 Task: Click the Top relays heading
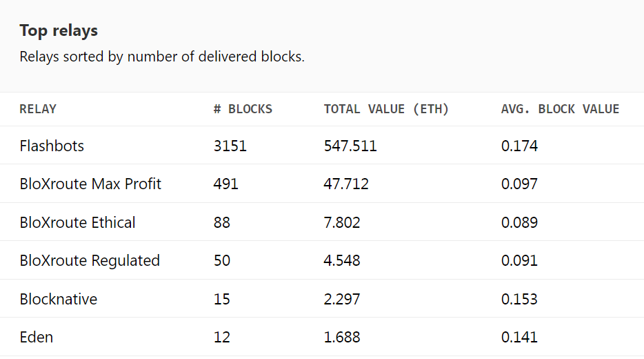click(x=59, y=31)
